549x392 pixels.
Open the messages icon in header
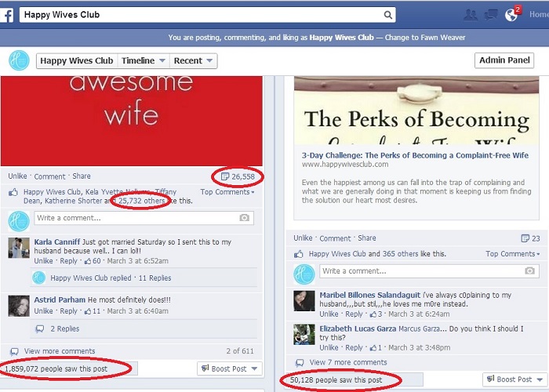[490, 15]
